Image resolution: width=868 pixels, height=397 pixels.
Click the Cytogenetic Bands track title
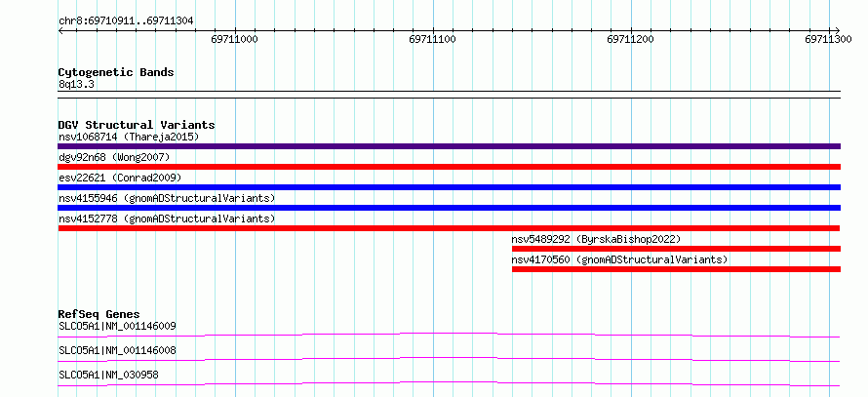[116, 72]
